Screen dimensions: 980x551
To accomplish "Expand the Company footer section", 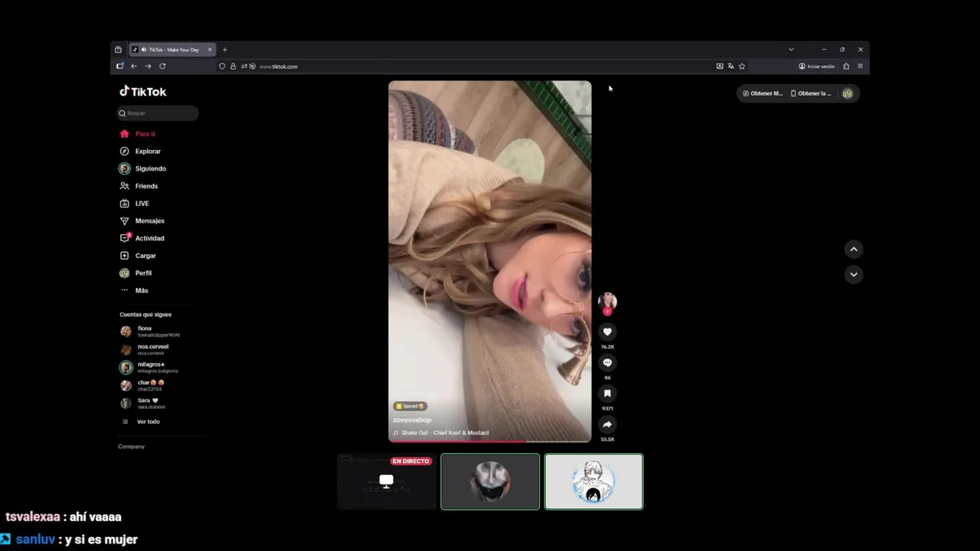I will click(x=131, y=446).
